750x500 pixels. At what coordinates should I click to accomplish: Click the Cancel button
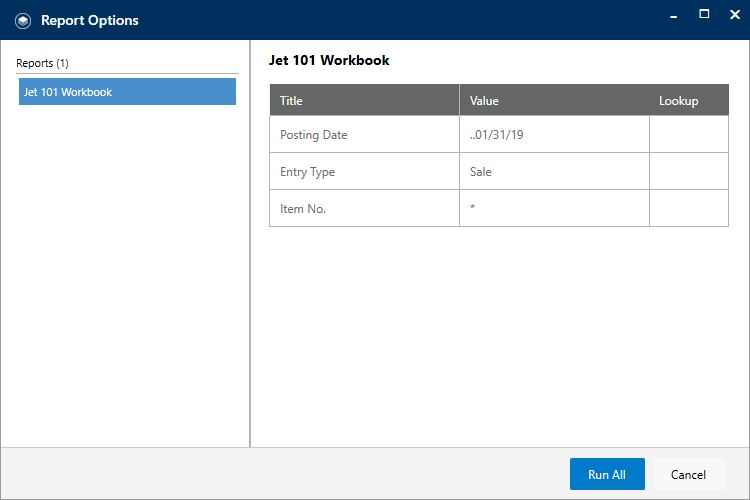pyautogui.click(x=688, y=474)
